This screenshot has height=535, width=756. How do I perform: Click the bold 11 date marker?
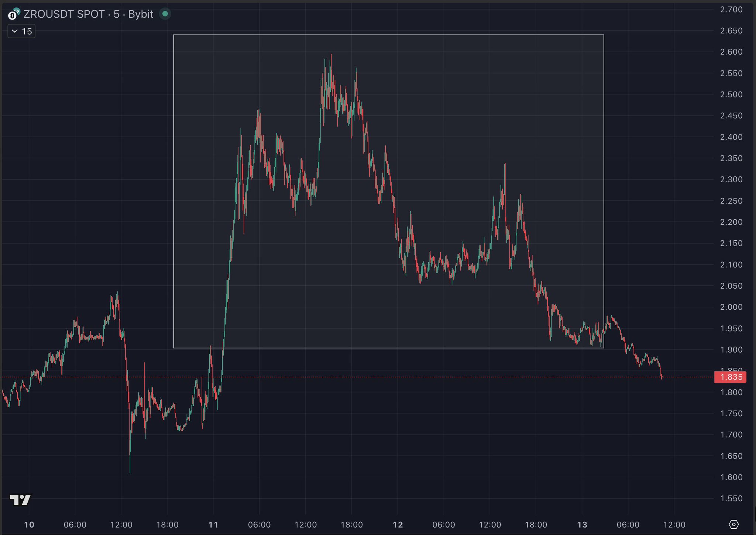(x=213, y=525)
